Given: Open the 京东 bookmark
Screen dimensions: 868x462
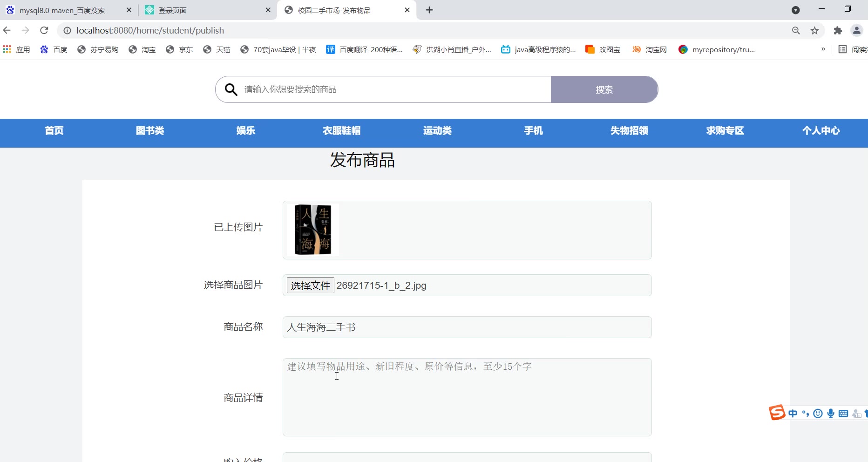Looking at the screenshot, I should [179, 49].
